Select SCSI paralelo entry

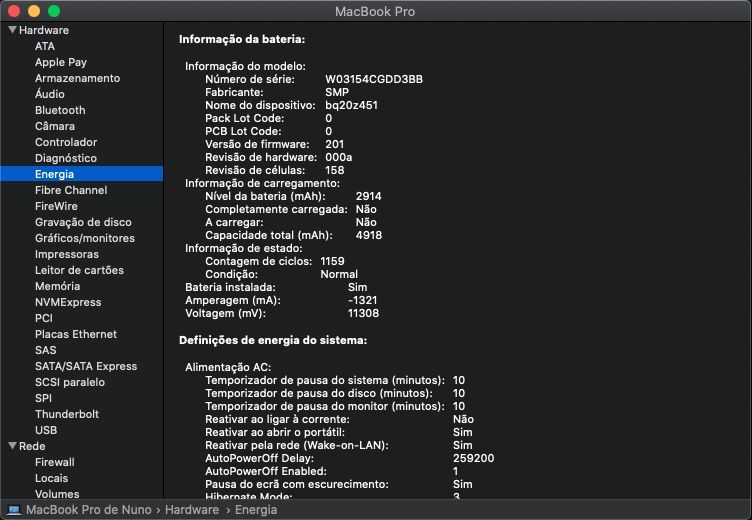click(x=70, y=382)
